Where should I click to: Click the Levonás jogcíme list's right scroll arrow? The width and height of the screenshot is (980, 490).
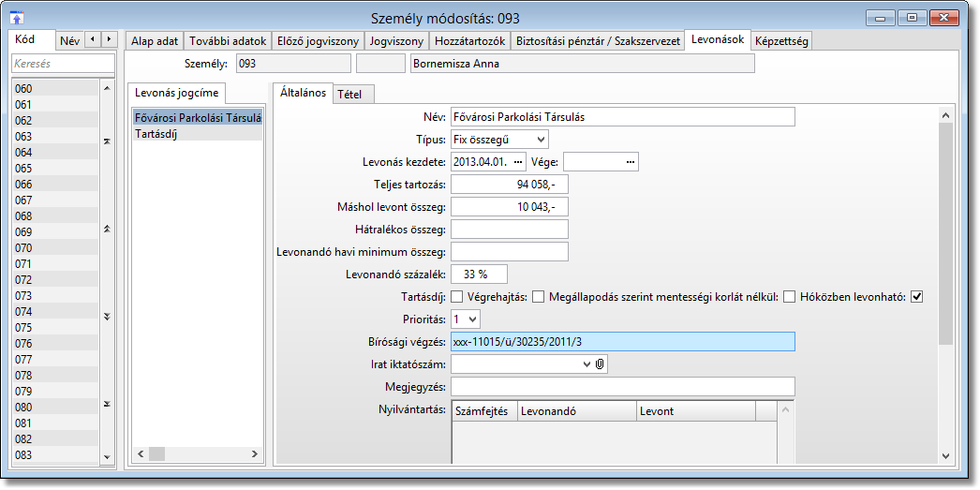(255, 453)
